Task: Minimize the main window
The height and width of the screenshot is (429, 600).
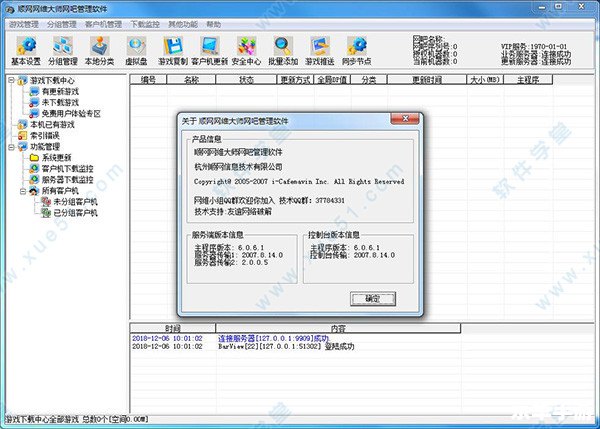Action: coord(542,7)
